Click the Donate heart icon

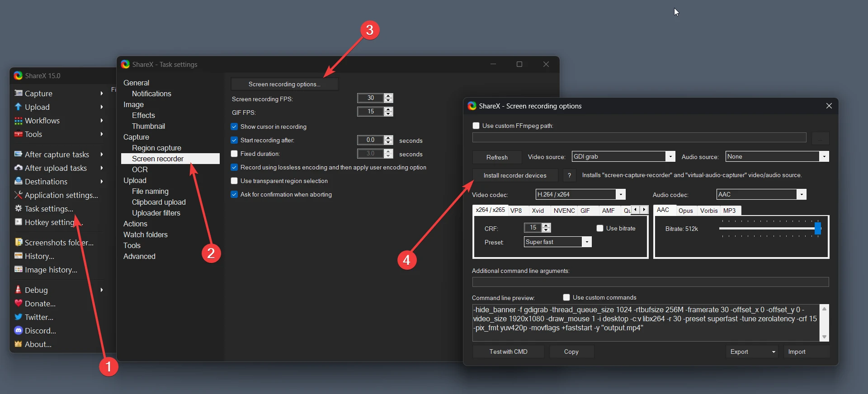tap(19, 303)
